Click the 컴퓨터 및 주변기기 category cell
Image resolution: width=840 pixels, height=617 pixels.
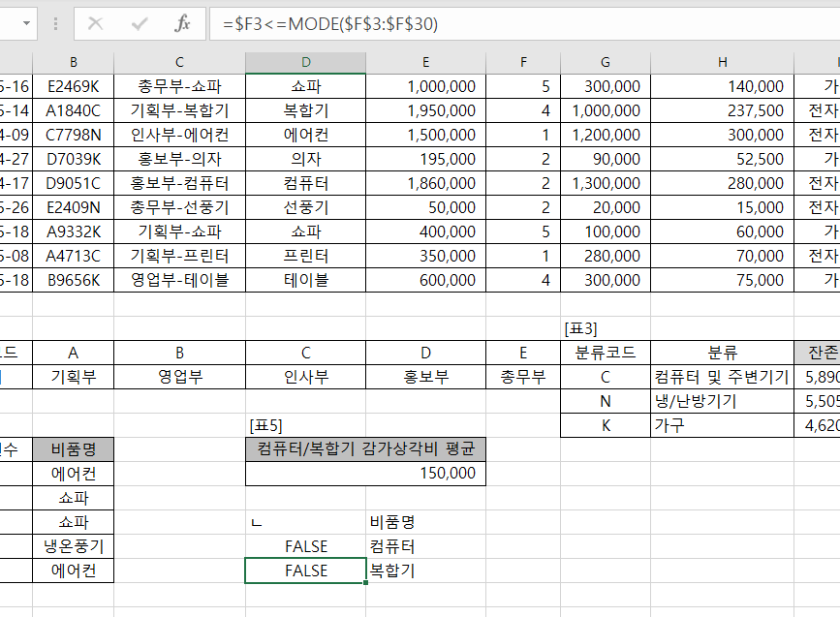click(x=722, y=377)
